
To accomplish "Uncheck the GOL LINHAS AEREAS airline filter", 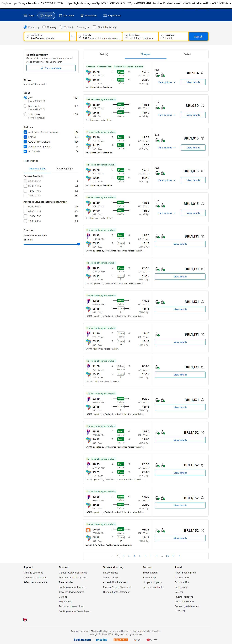I will pyautogui.click(x=25, y=142).
